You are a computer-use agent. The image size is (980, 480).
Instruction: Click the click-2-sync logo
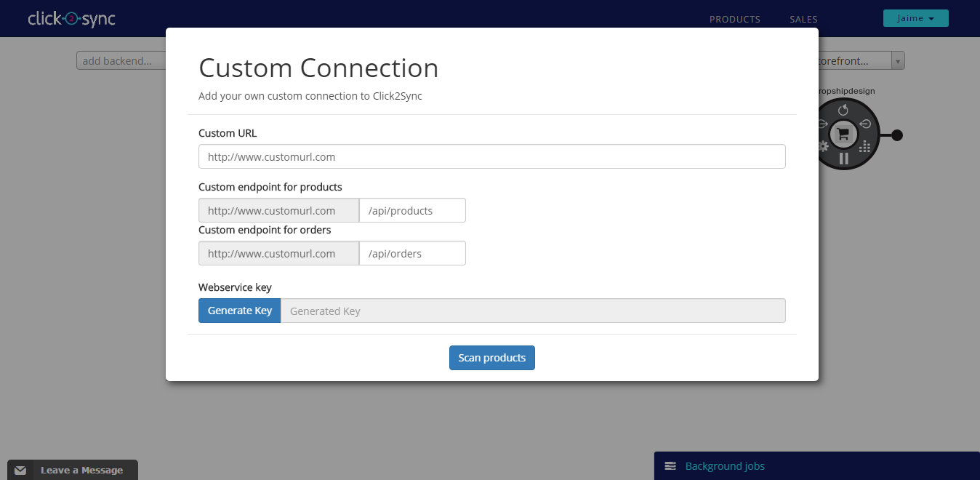(x=71, y=18)
